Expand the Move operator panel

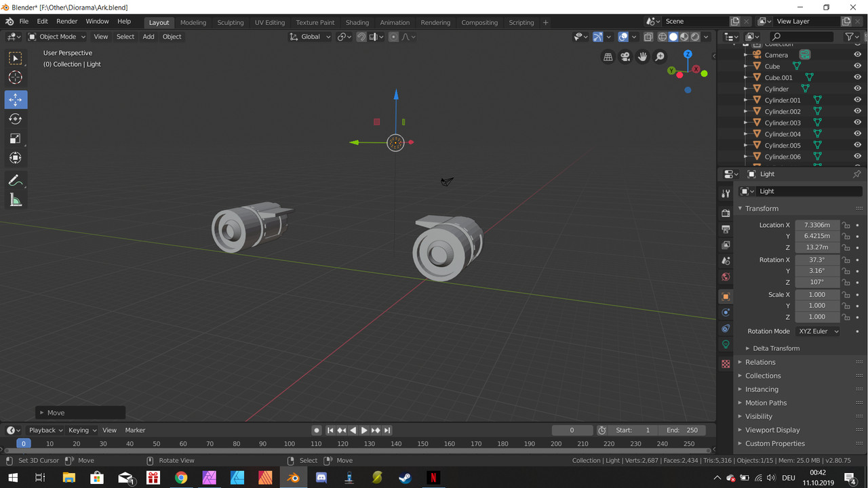(80, 413)
